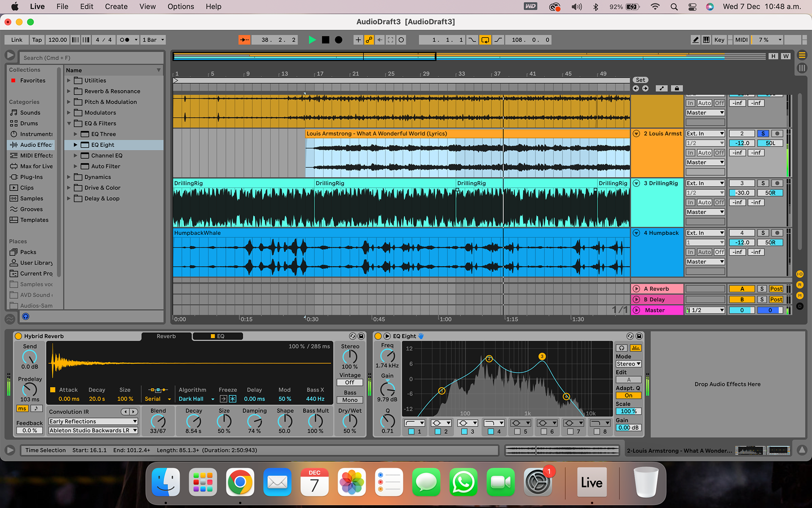Select Channel EQ in browser

[107, 155]
